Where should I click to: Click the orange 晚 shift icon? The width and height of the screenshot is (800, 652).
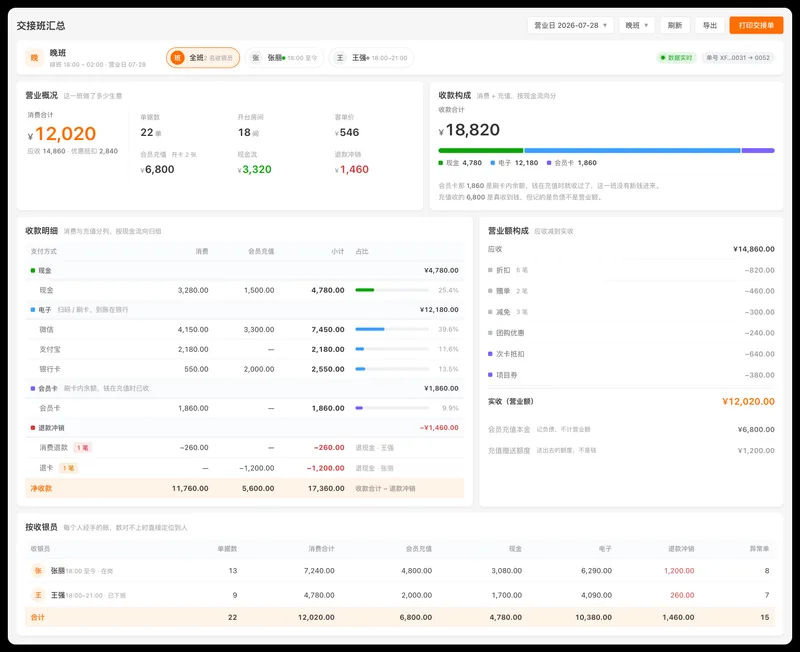pos(34,58)
